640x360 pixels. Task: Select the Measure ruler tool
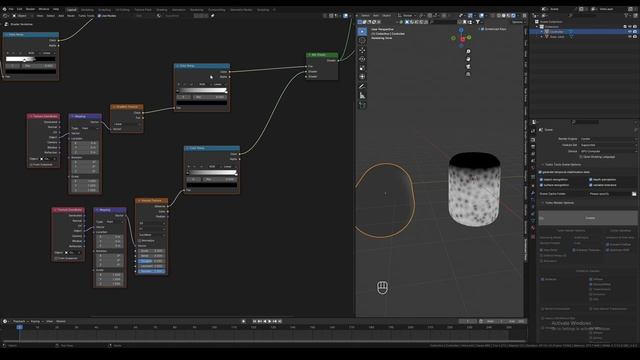[x=362, y=96]
